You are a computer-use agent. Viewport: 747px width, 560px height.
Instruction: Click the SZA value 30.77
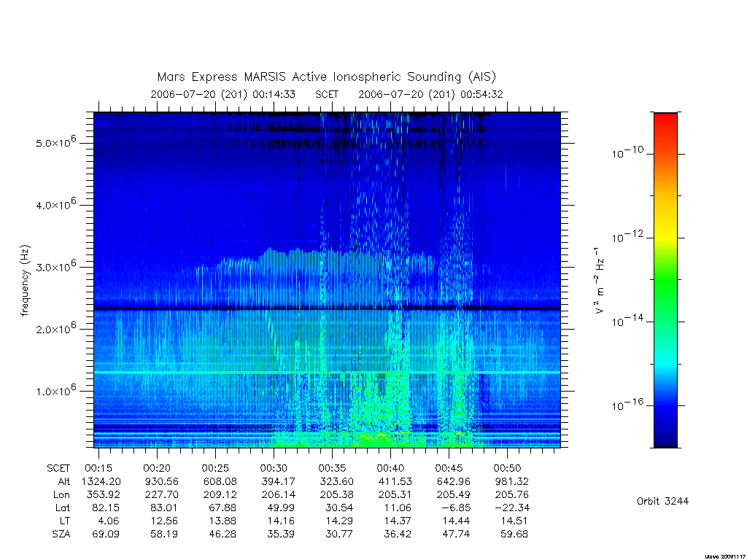click(338, 534)
